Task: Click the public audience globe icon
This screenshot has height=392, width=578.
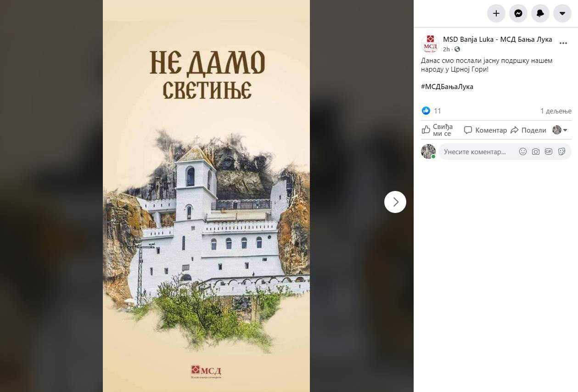Action: coord(457,49)
